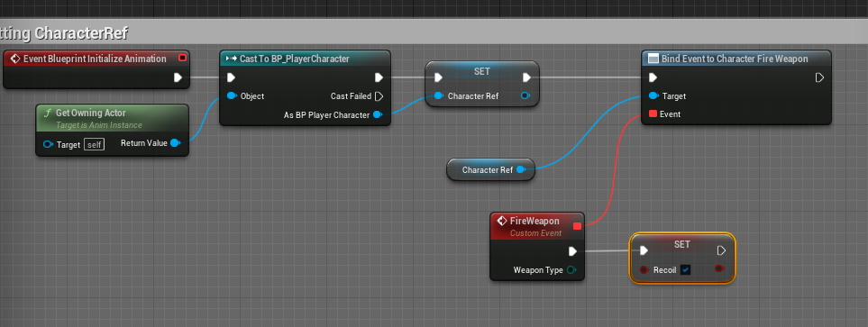The image size is (868, 327).
Task: Click the Object input pin on Cast node
Action: [x=232, y=95]
